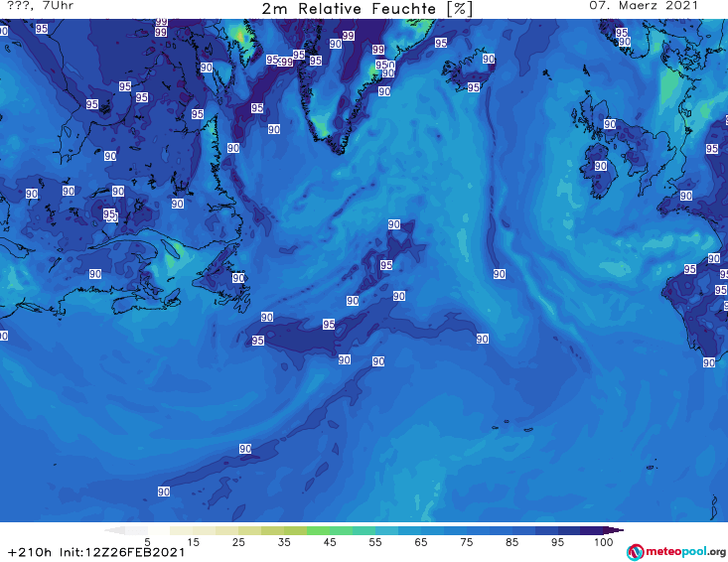The height and width of the screenshot is (562, 728).
Task: Click the '???, 7Uhr' time label
Action: click(x=40, y=6)
